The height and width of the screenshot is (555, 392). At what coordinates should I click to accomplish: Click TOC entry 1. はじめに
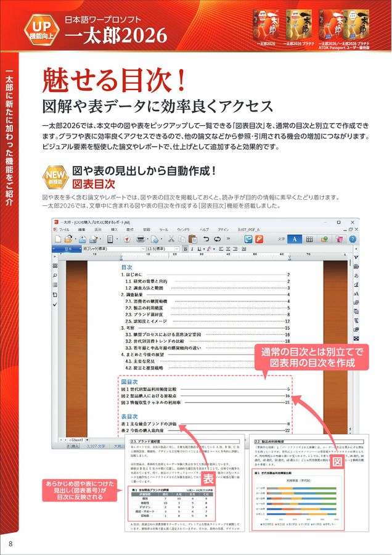pos(132,274)
